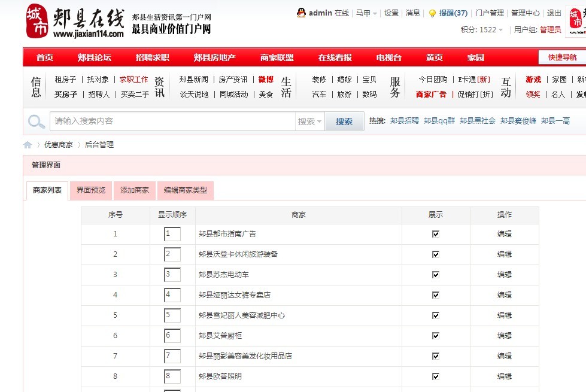586x392 pixels.
Task: Open the 马甲 dropdown arrow
Action: click(374, 13)
